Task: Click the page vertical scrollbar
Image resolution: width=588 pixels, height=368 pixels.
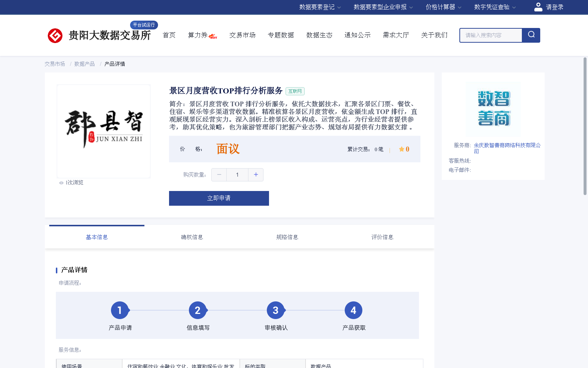Action: (x=585, y=126)
